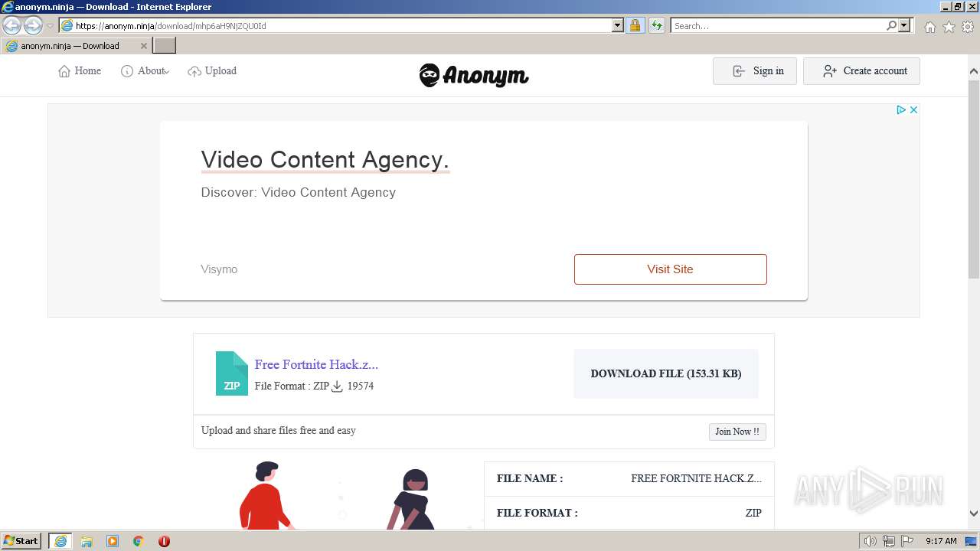Click the vertical scrollbar thumb
This screenshot has height=551, width=980.
click(x=974, y=178)
